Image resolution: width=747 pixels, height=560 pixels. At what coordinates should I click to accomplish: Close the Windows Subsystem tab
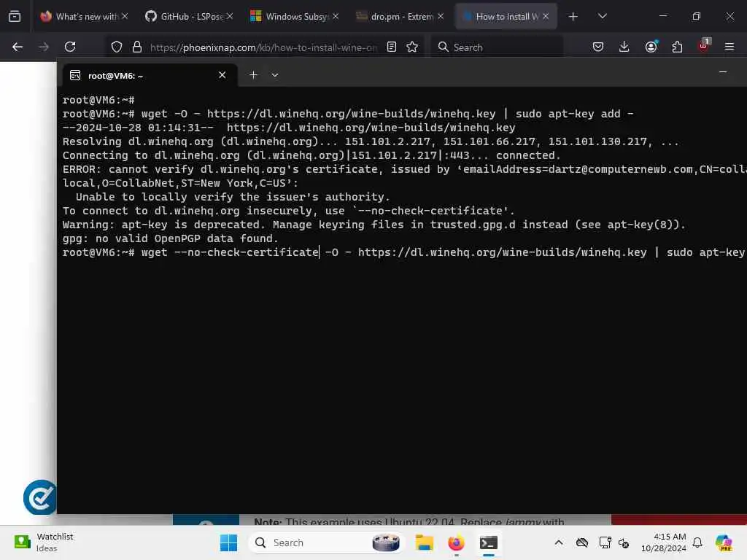click(x=336, y=16)
